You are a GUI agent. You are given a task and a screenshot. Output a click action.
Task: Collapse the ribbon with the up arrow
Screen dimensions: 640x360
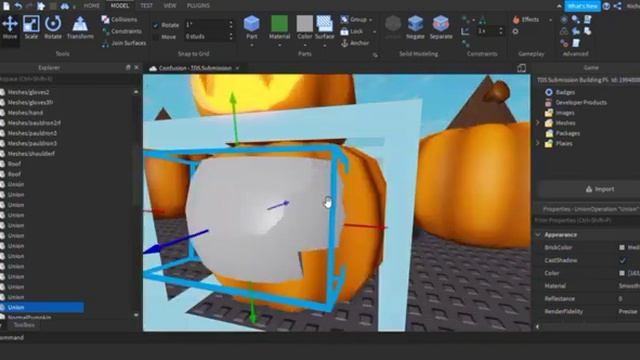click(559, 6)
